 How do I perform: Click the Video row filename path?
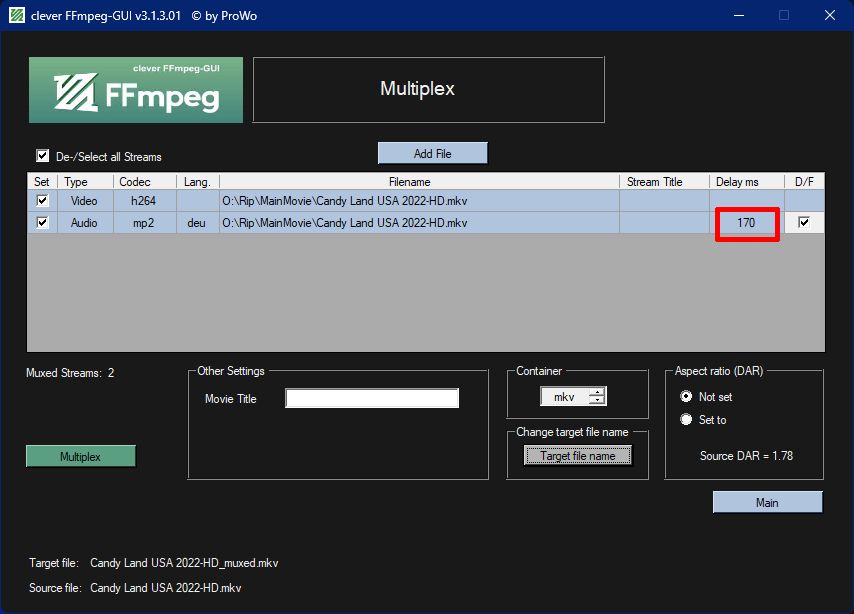(345, 201)
